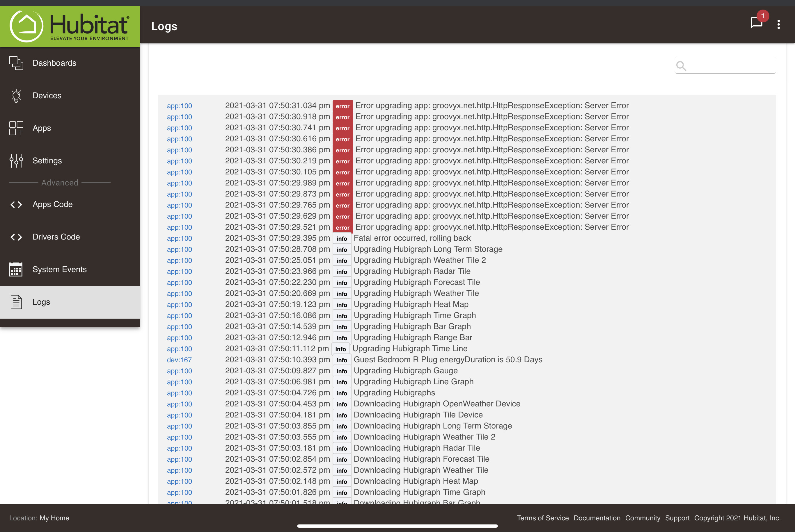The image size is (795, 532).
Task: Open Apps Code from sidebar
Action: [x=52, y=204]
